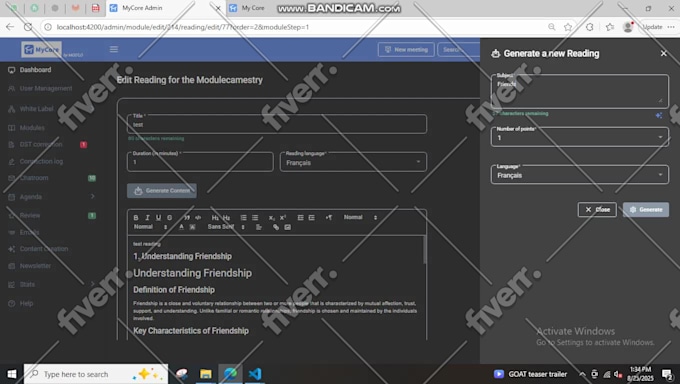680x384 pixels.
Task: Open the text alignment picker
Action: point(259,227)
